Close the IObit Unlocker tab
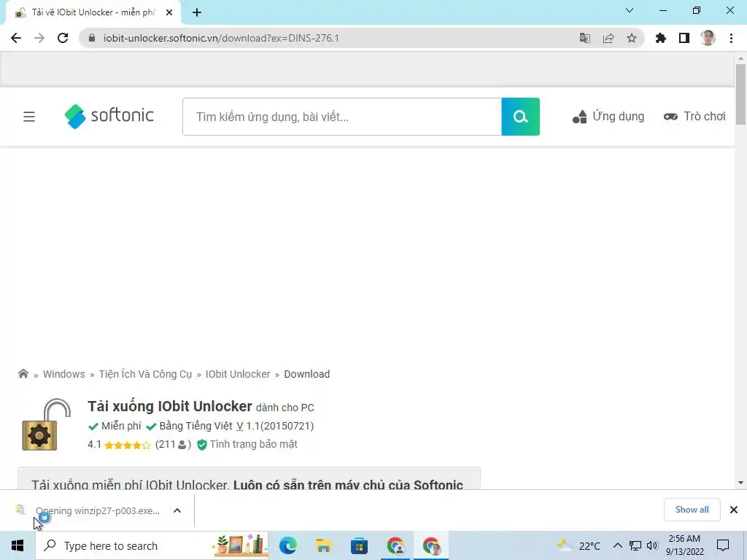 click(169, 13)
